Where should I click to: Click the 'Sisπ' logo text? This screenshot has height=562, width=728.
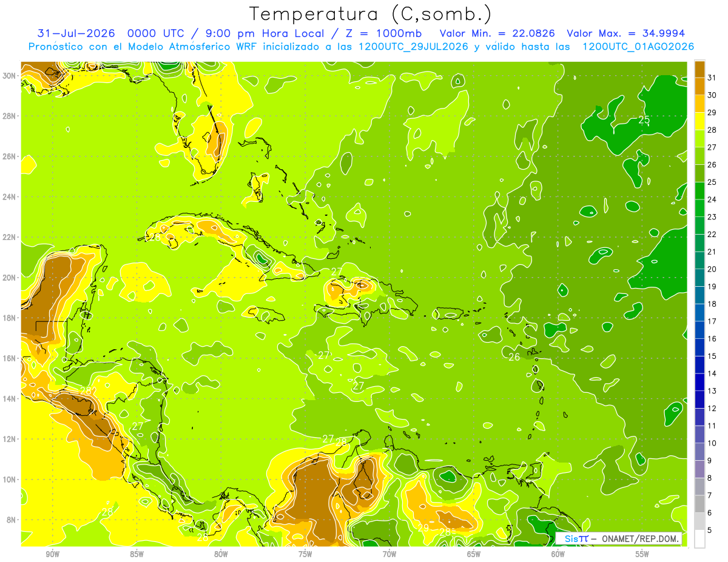tap(576, 539)
